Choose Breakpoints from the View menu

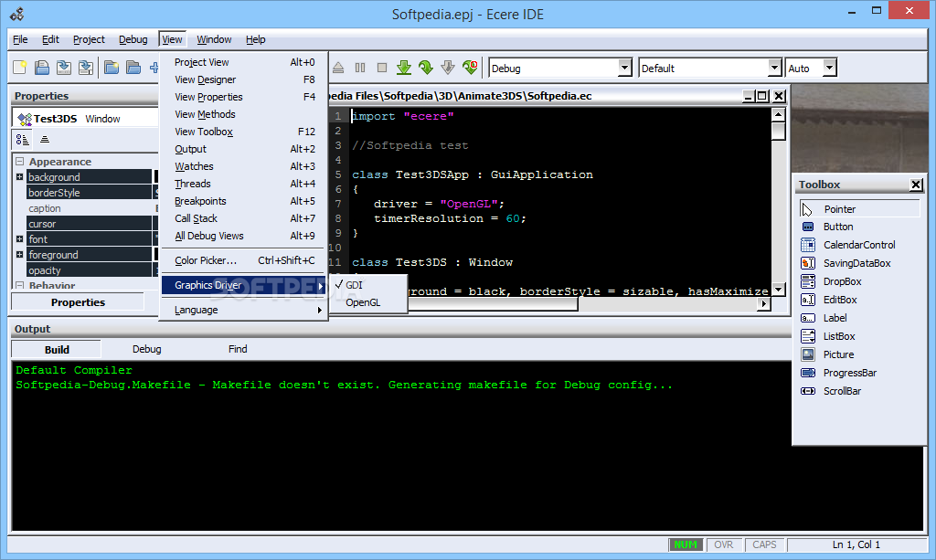click(x=244, y=201)
